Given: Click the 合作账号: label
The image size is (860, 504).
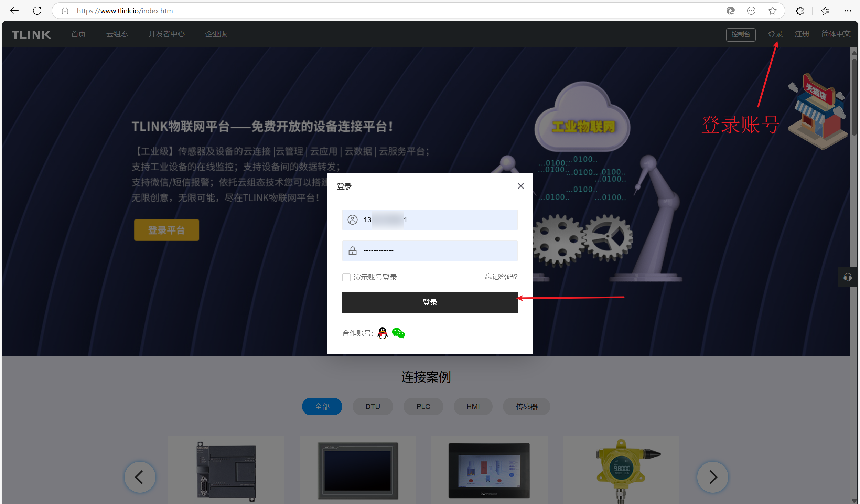Looking at the screenshot, I should point(358,333).
